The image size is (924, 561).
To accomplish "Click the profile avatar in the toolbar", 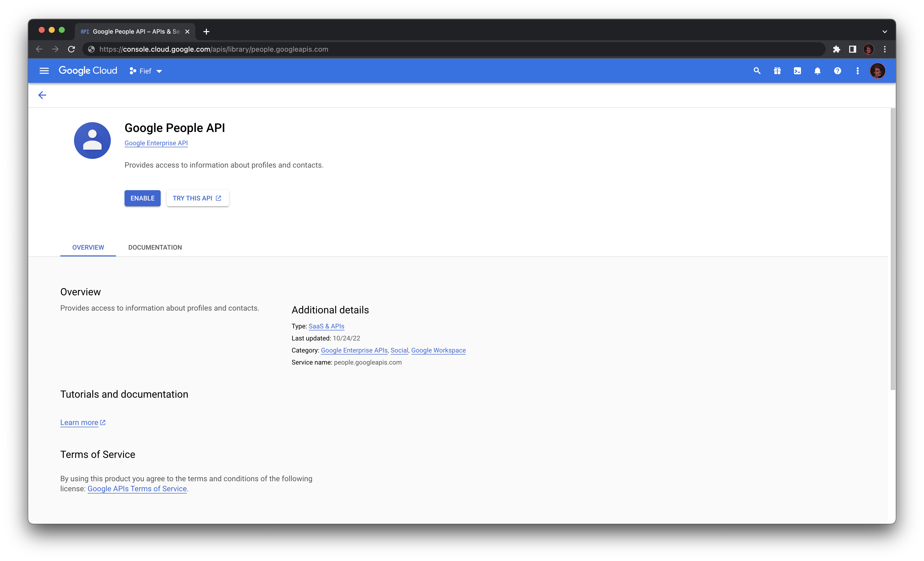I will [x=878, y=71].
